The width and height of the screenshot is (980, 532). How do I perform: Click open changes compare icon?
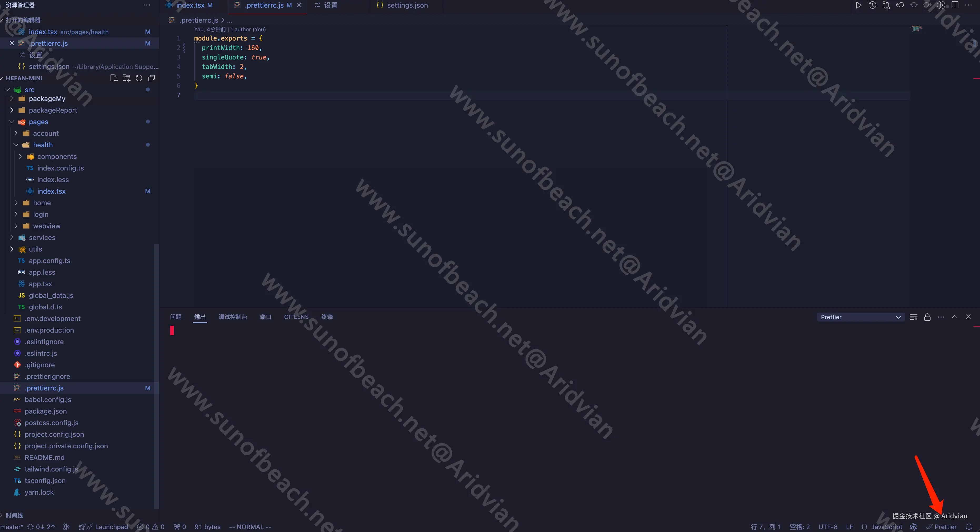[x=886, y=5]
